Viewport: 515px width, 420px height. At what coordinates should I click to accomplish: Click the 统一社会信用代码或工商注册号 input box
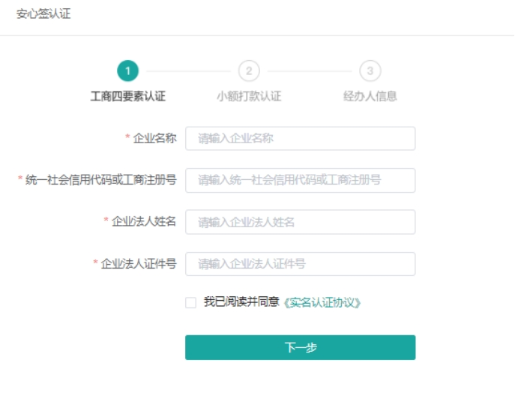[300, 180]
